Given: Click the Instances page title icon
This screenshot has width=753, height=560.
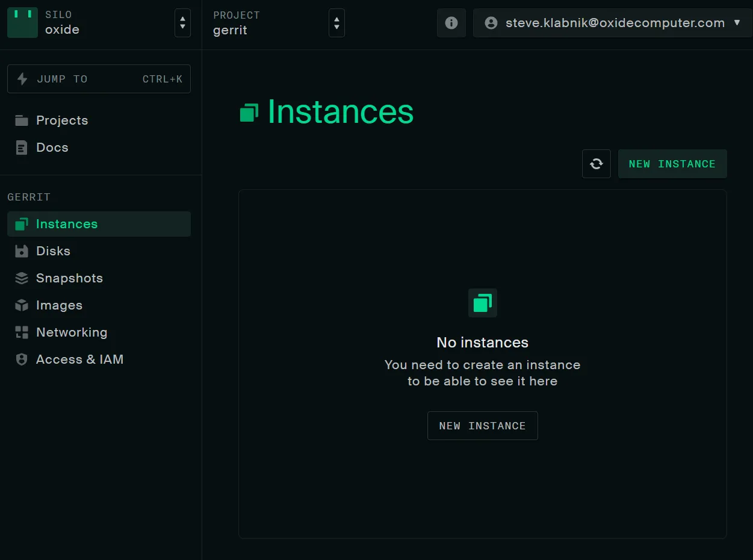Looking at the screenshot, I should [249, 113].
